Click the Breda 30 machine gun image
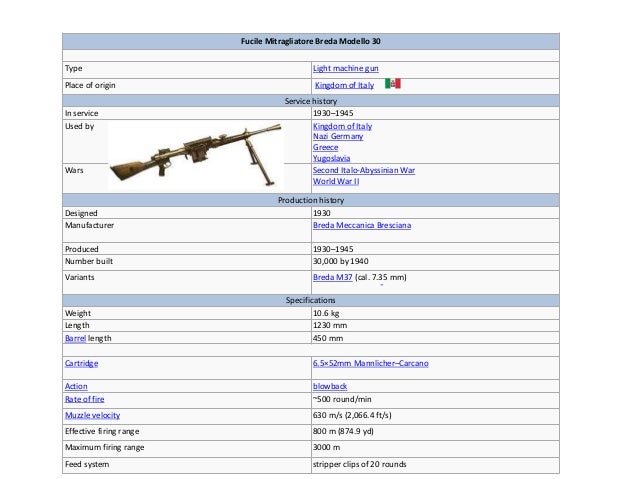This screenshot has width=638, height=479. (196, 155)
